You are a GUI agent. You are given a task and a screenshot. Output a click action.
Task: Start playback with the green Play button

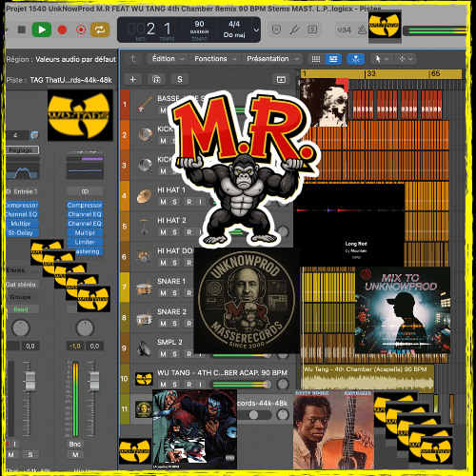(42, 30)
